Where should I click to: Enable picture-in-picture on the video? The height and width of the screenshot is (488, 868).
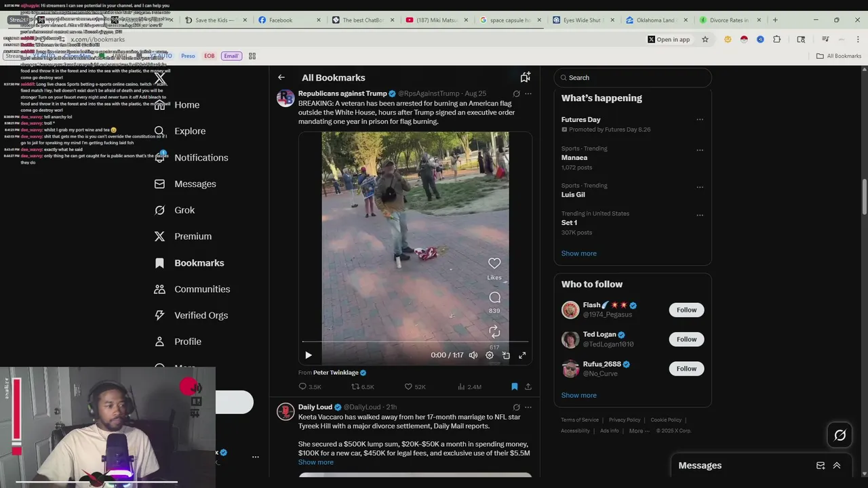click(x=506, y=355)
